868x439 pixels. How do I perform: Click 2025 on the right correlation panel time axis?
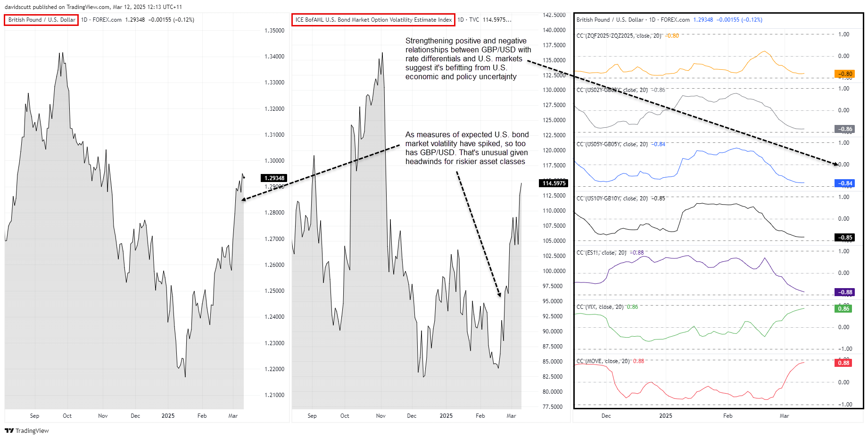click(666, 416)
